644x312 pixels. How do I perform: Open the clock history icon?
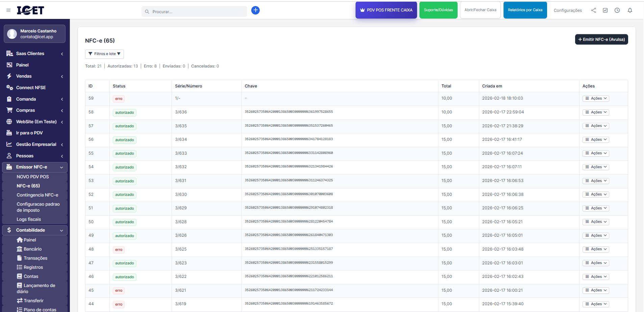[617, 10]
